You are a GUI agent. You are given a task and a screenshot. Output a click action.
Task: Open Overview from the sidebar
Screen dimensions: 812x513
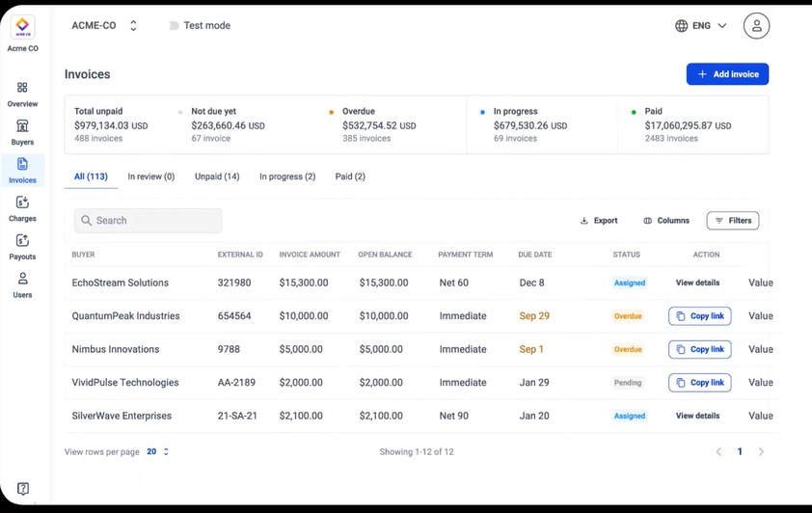coord(22,94)
